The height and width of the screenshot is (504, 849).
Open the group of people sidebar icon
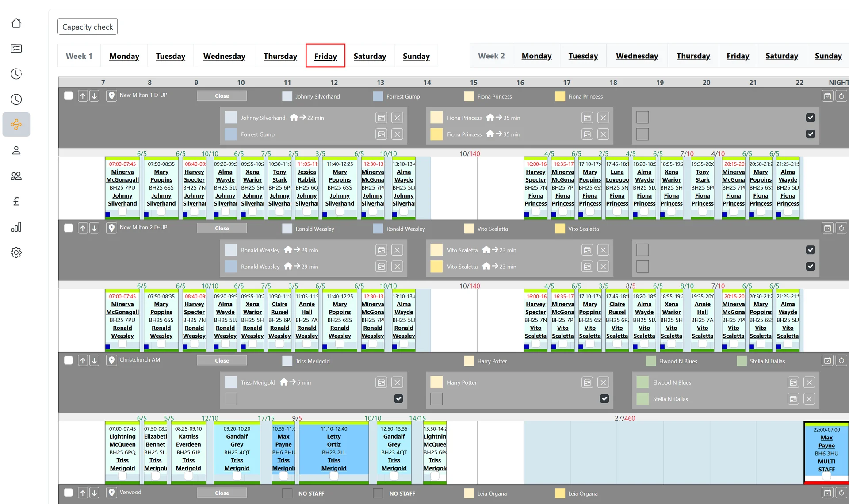[x=16, y=176]
